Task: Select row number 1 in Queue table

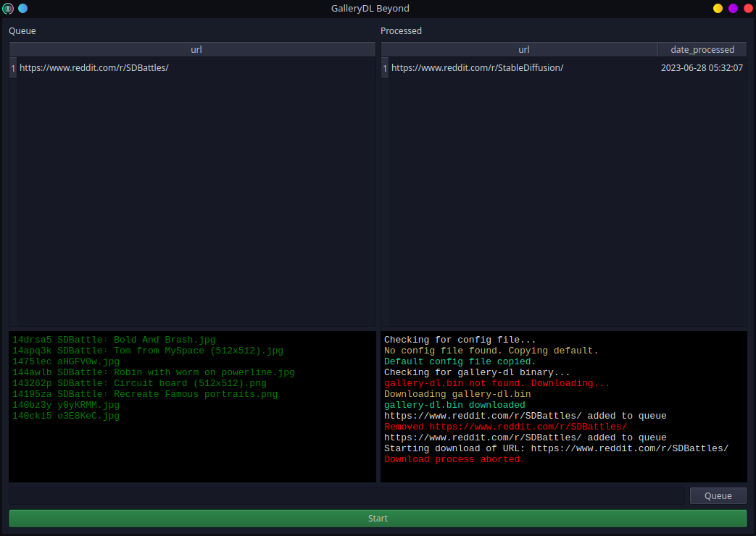Action: coord(13,68)
